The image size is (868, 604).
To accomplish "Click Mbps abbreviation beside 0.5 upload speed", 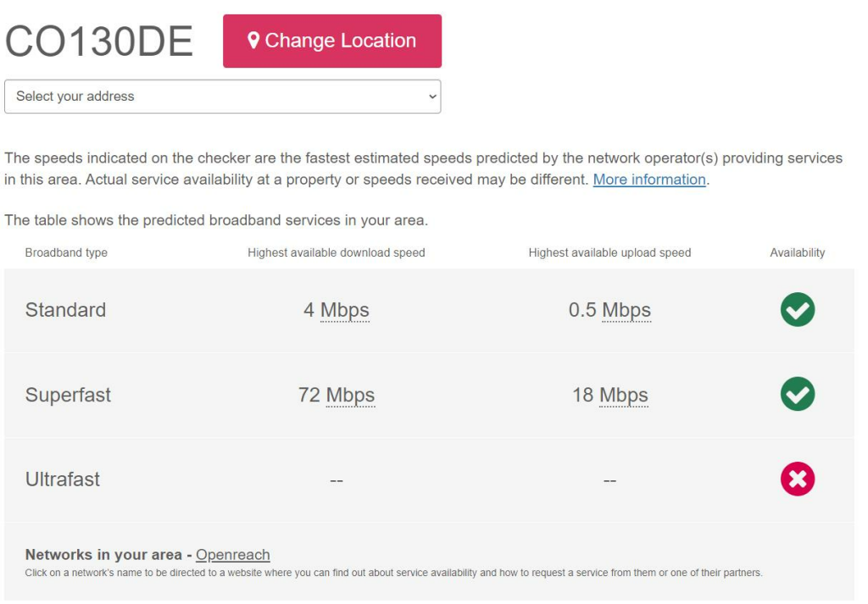I will click(x=626, y=310).
